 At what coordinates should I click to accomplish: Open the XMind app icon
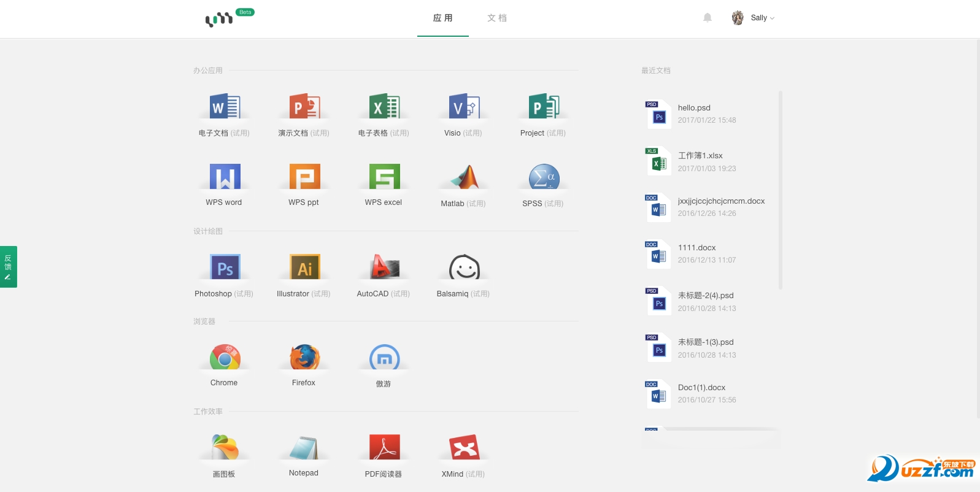pyautogui.click(x=464, y=447)
